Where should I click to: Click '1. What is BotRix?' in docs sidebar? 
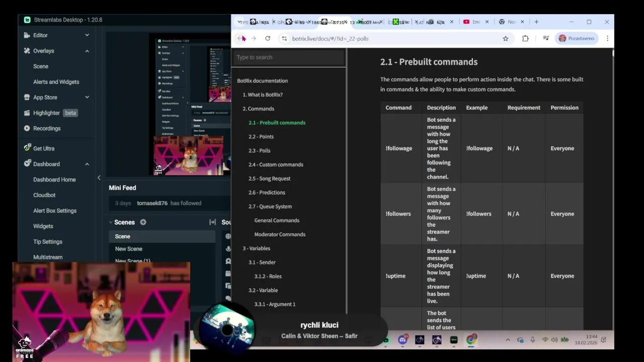coord(263,95)
